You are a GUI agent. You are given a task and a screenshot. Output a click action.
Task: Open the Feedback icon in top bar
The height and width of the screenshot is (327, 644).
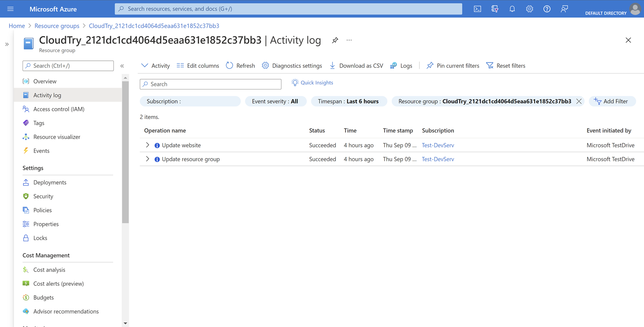[564, 9]
